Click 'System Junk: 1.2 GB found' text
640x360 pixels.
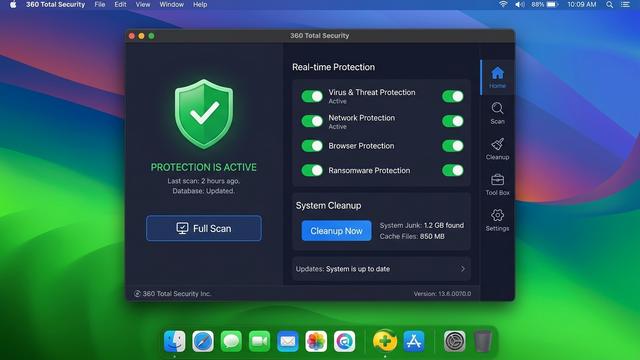point(422,225)
